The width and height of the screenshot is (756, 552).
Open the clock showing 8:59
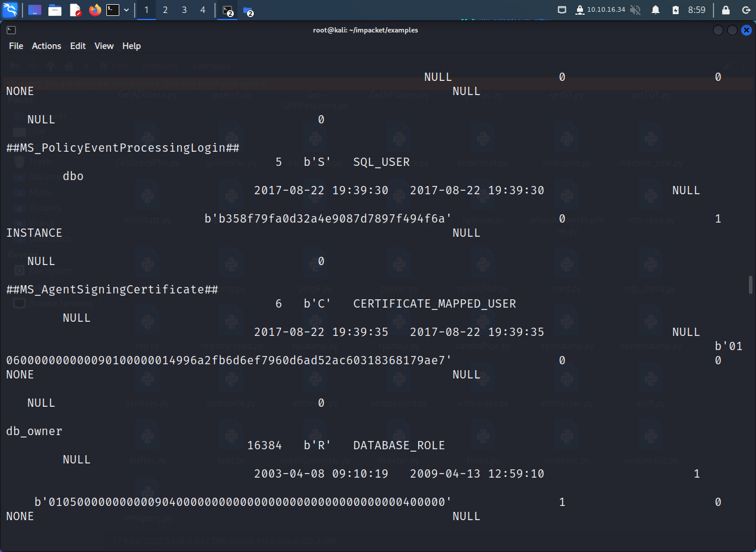click(x=697, y=10)
